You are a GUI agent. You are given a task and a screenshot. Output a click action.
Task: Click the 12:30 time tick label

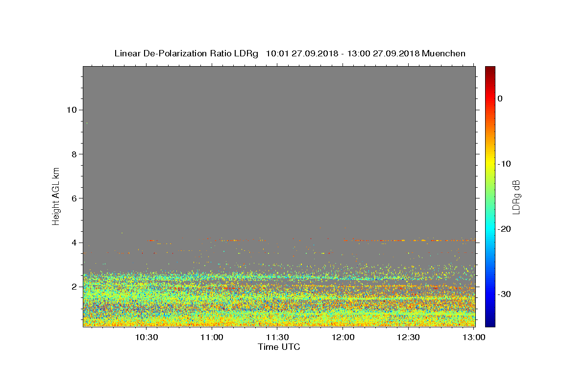[x=408, y=337]
